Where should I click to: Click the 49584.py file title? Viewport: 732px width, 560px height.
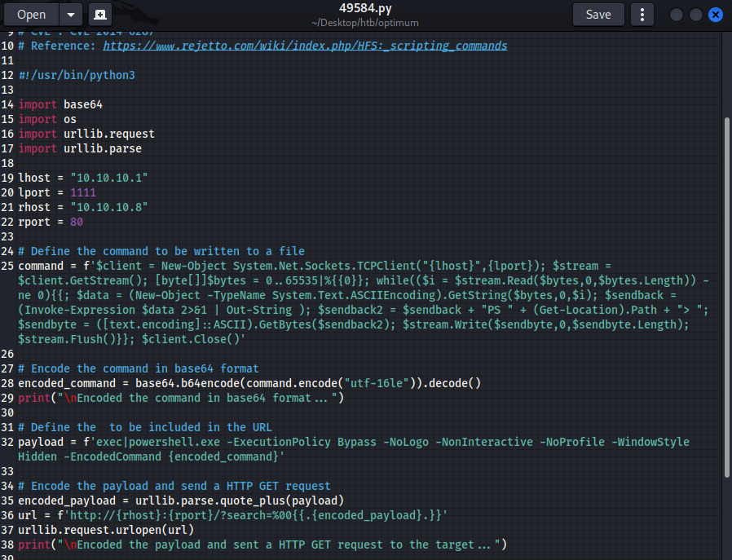click(x=365, y=8)
